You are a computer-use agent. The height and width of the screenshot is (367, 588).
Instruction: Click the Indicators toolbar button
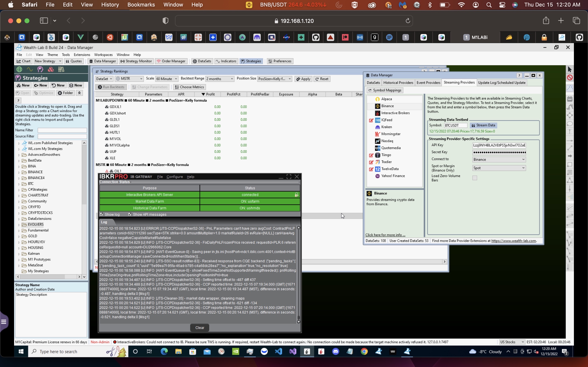226,61
